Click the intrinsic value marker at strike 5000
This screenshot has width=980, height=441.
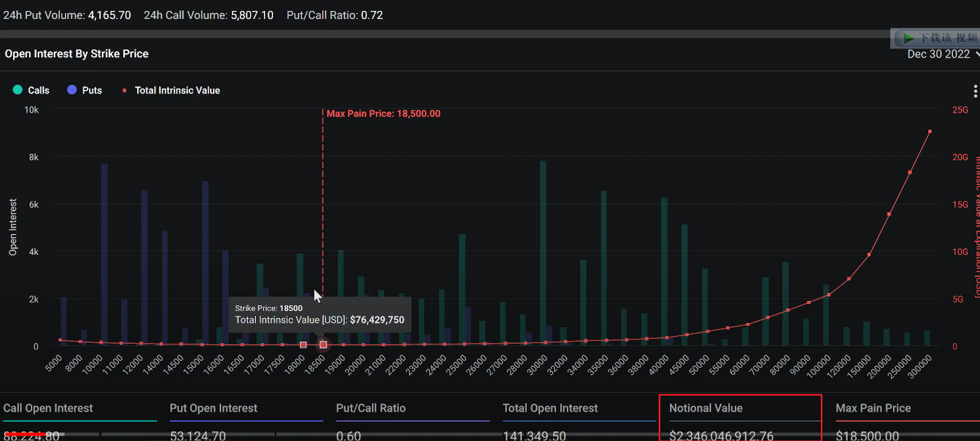pos(60,340)
